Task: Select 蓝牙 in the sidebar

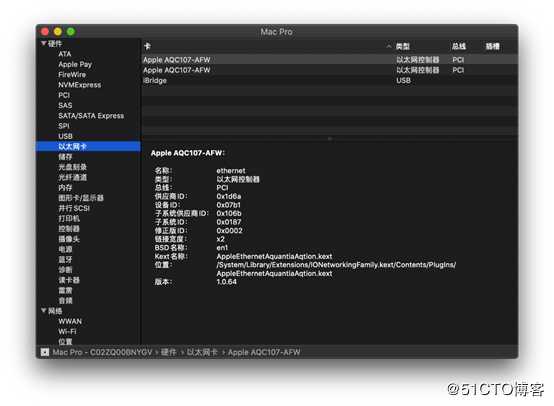Action: point(65,259)
